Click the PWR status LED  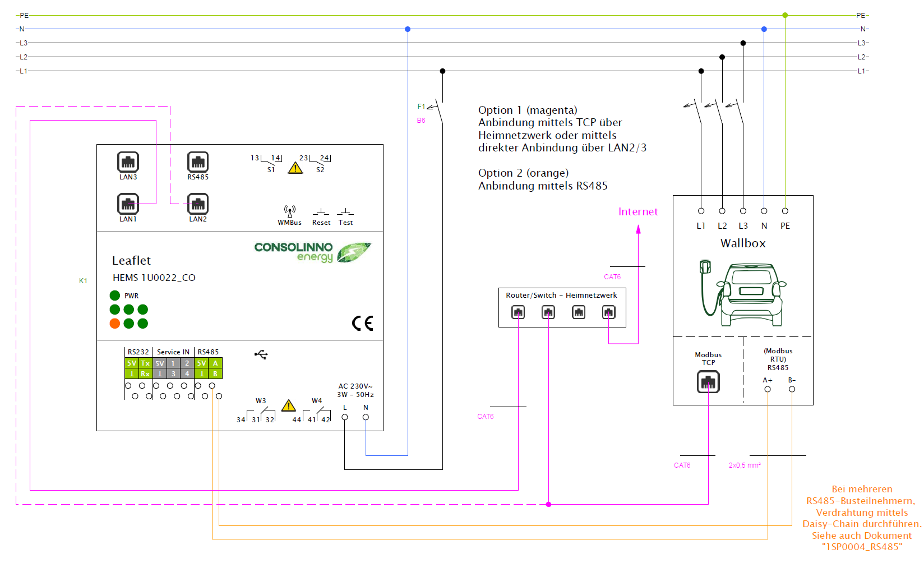[115, 295]
